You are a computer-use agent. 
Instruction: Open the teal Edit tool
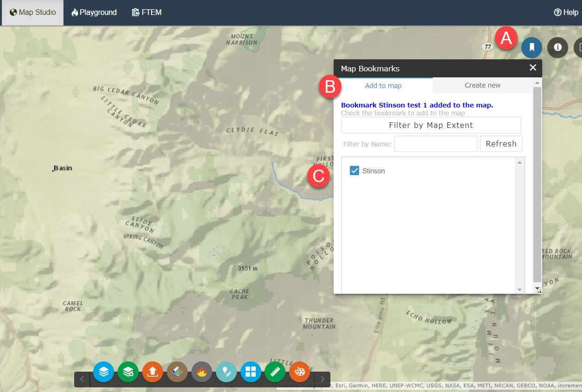(226, 372)
